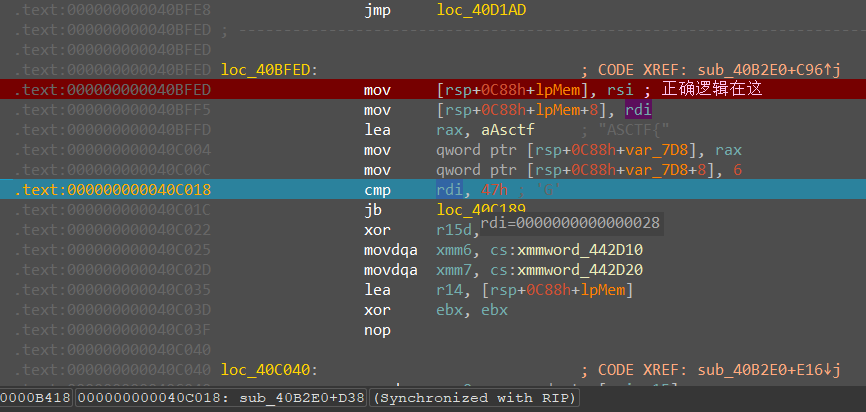Viewport: 866px width, 412px height.
Task: Click address .text:000000000040C025
Action: tap(113, 250)
